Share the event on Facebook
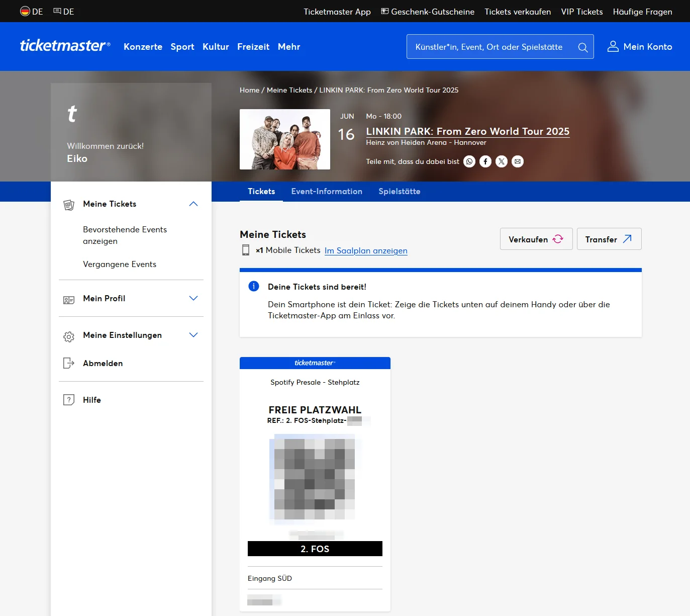The height and width of the screenshot is (616, 690). point(485,161)
